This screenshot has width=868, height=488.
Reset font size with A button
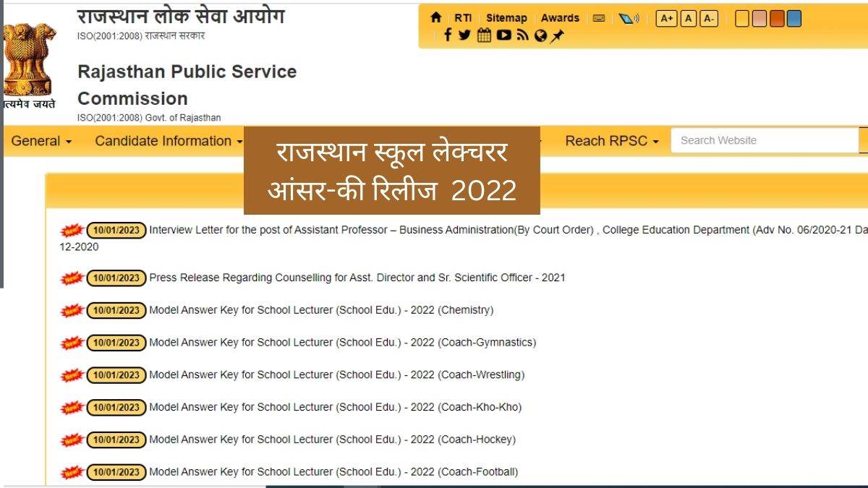click(688, 18)
